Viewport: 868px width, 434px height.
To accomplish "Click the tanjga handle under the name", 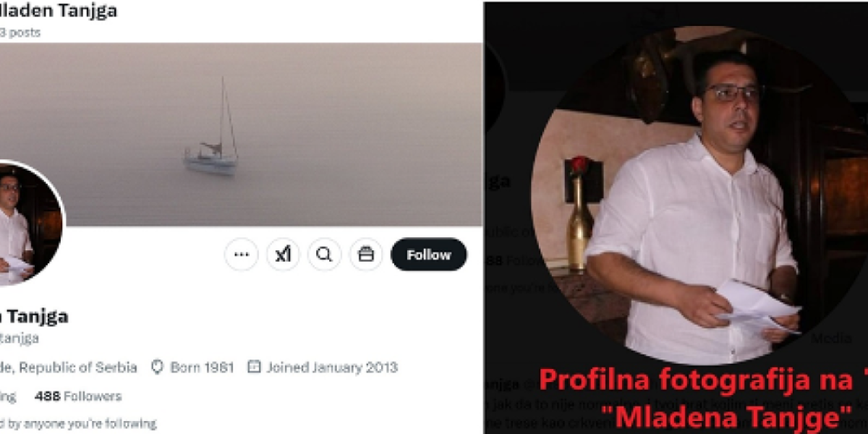I will (x=20, y=338).
